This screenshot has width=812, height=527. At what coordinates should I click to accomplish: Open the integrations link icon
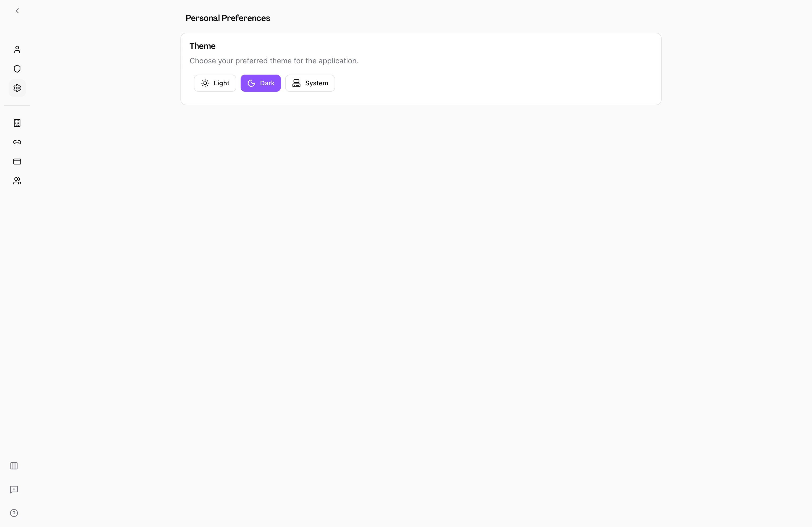click(x=17, y=142)
